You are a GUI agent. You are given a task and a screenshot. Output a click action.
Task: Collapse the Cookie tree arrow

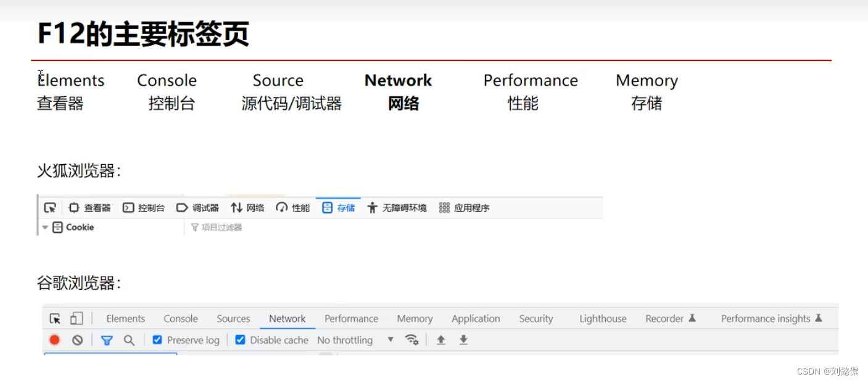[45, 228]
